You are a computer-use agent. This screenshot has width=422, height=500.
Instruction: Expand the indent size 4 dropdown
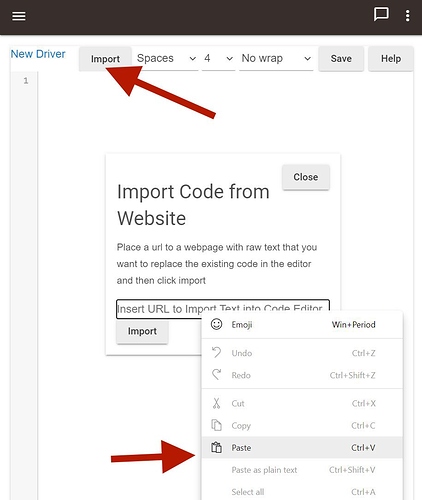click(x=218, y=59)
